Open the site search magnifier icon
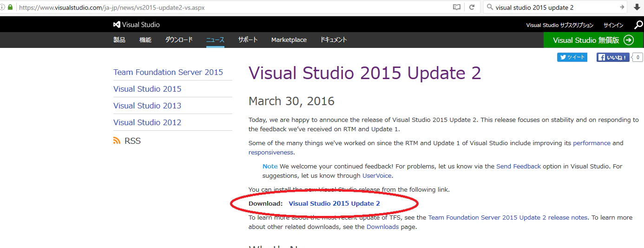 coord(638,25)
